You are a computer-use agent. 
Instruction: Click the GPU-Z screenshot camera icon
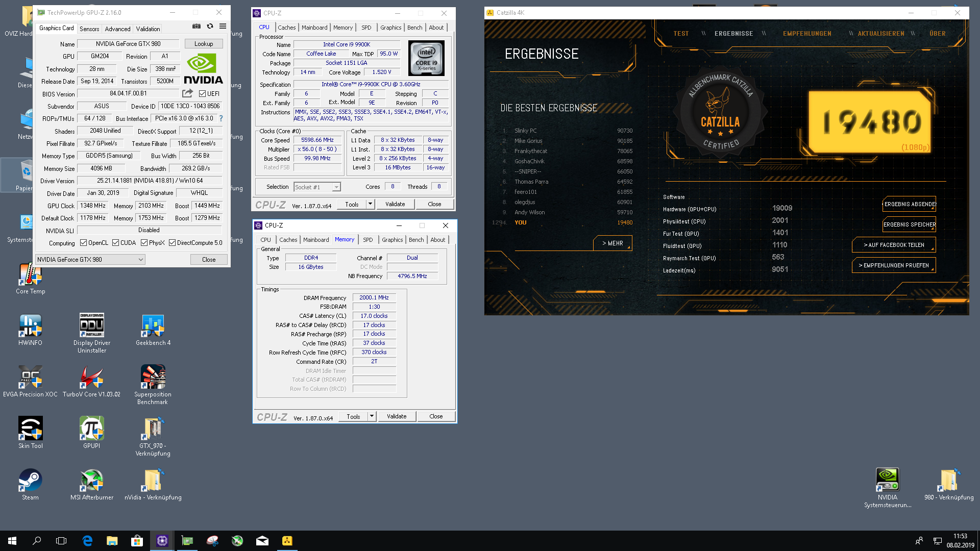pos(197,26)
